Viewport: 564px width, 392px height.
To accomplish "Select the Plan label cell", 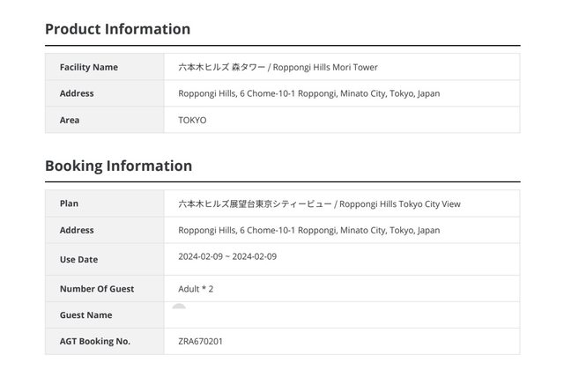I will [69, 203].
